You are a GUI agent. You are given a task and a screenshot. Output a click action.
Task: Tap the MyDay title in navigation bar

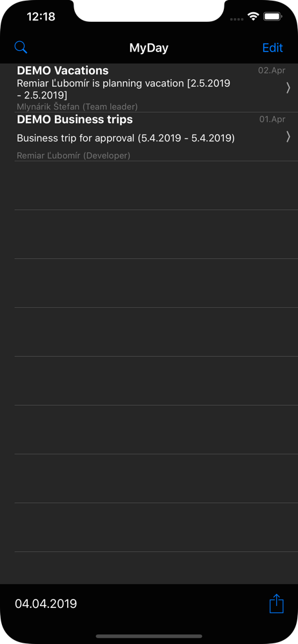tap(148, 48)
